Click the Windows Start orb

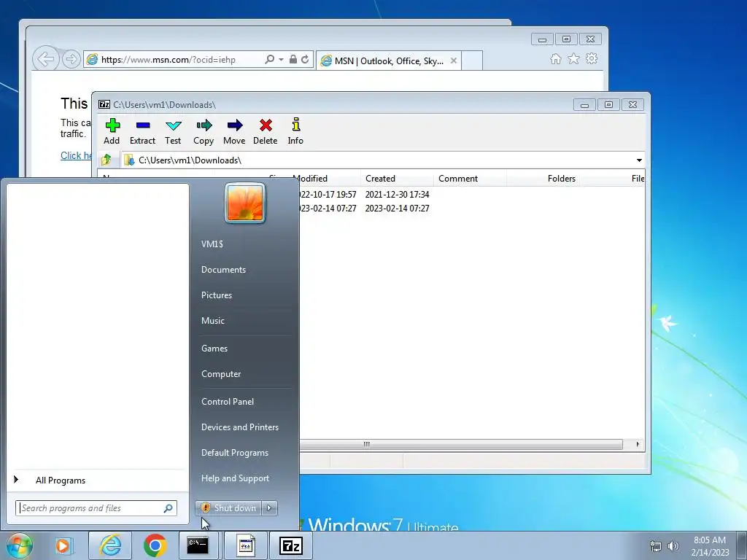tap(19, 545)
